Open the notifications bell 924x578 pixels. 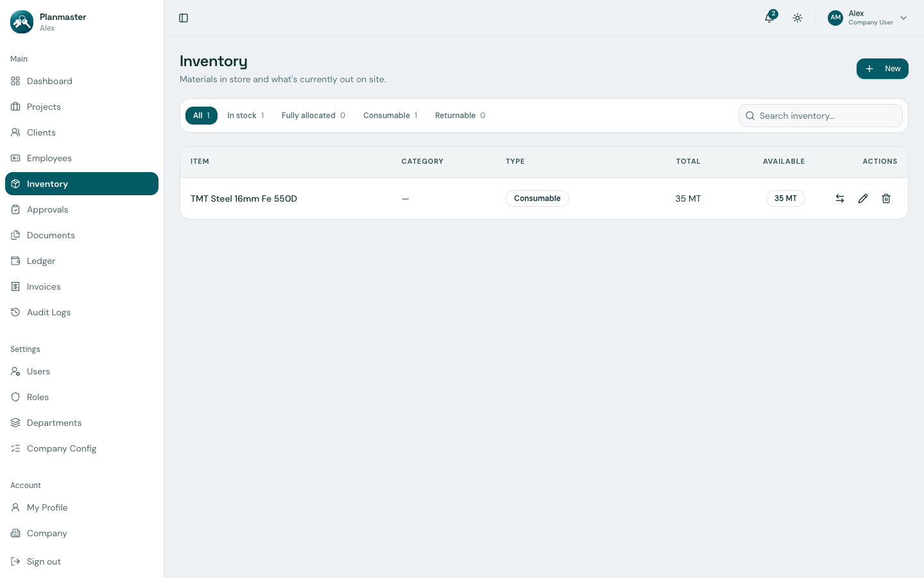[x=769, y=18]
